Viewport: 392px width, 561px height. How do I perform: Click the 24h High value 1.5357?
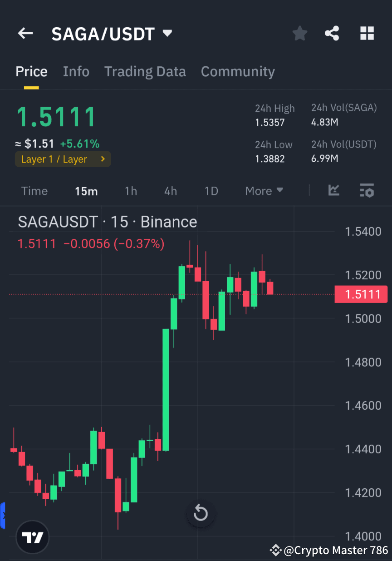272,122
